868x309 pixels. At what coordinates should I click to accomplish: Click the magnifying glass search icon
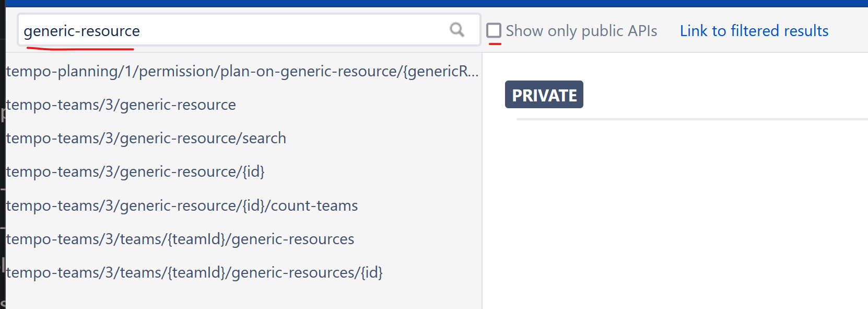click(x=457, y=30)
